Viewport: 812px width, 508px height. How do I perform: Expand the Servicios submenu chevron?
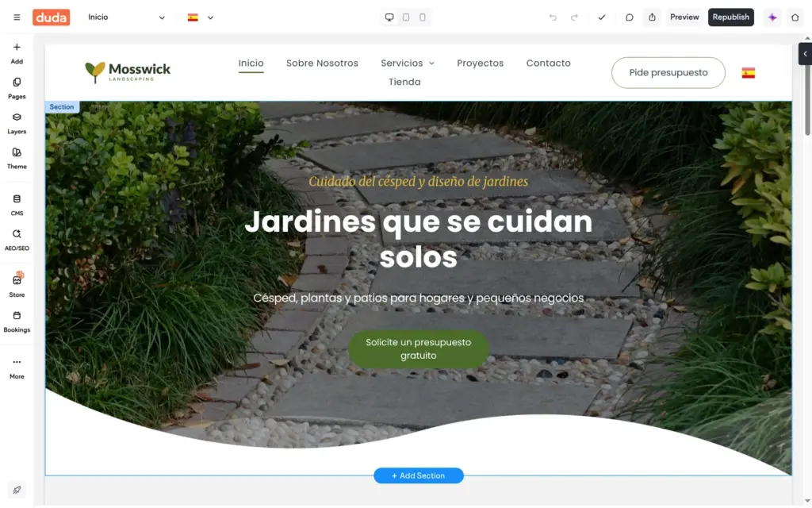(x=432, y=63)
